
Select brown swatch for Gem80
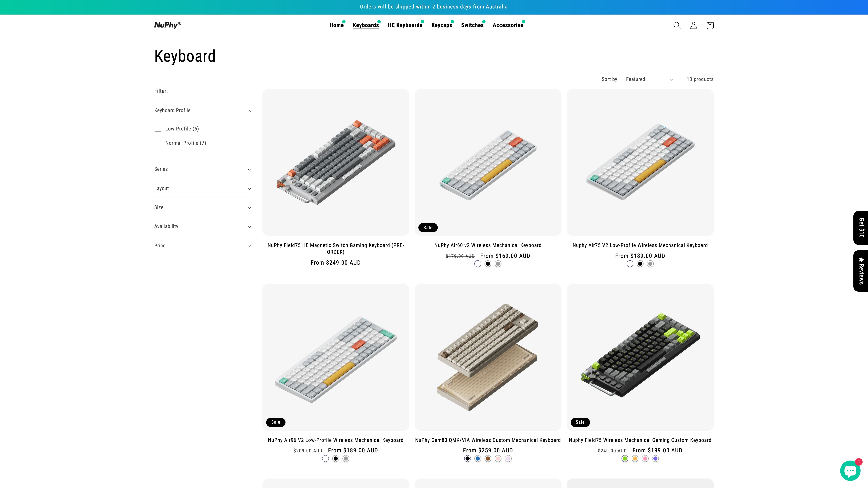[488, 458]
